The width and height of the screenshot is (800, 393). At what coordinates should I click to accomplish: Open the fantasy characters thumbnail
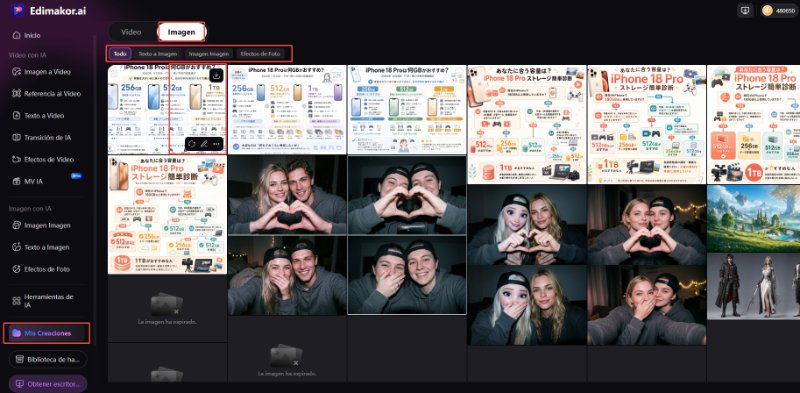tap(754, 286)
